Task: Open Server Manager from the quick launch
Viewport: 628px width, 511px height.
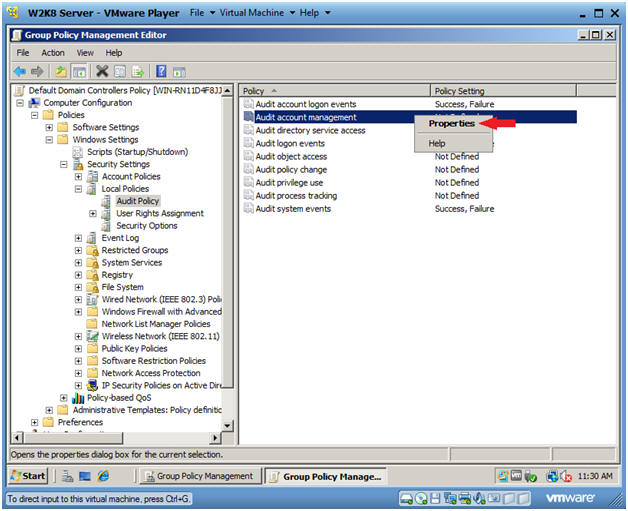Action: 67,476
